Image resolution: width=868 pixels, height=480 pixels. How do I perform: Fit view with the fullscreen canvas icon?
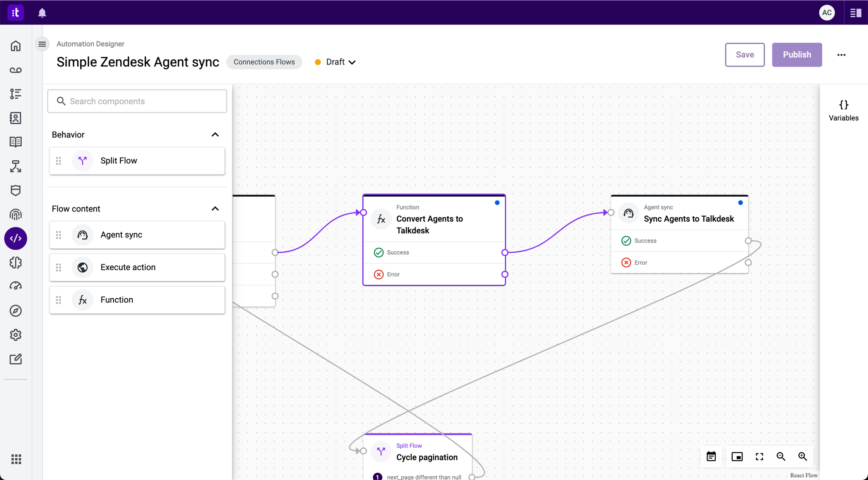[x=759, y=456]
